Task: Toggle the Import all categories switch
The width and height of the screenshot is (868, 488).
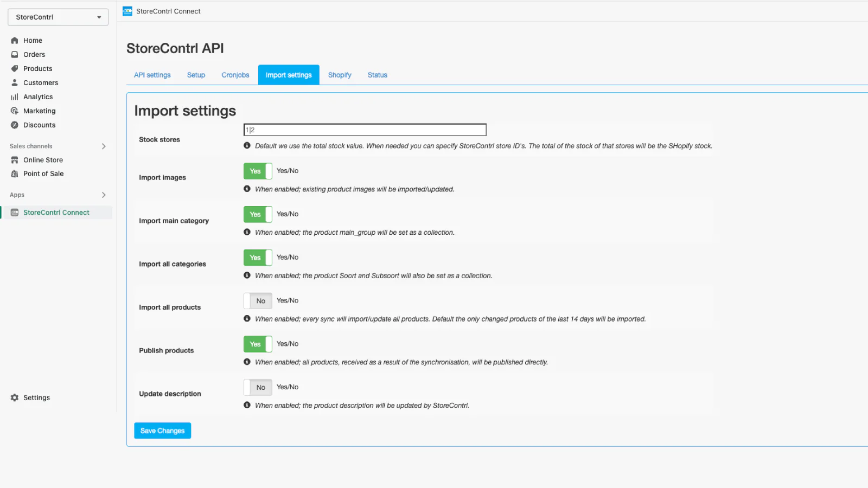Action: tap(258, 258)
